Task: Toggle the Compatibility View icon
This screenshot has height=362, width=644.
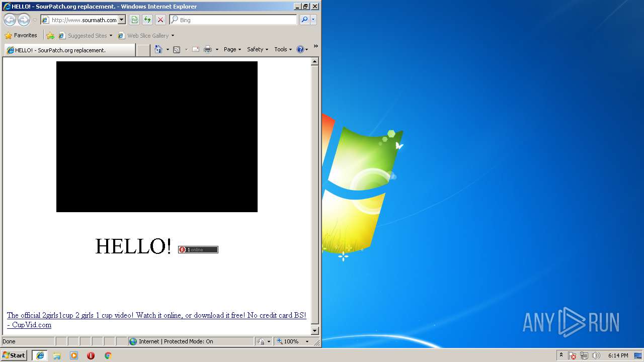Action: point(134,20)
